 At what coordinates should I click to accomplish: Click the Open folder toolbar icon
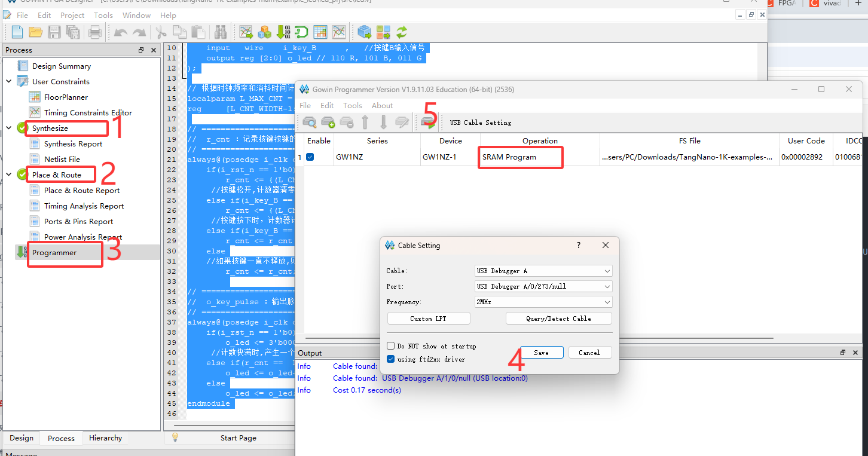[x=36, y=32]
